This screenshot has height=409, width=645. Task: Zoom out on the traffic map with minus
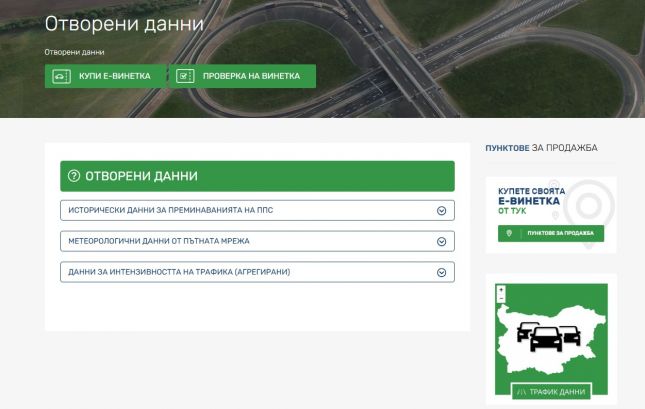[x=500, y=299]
